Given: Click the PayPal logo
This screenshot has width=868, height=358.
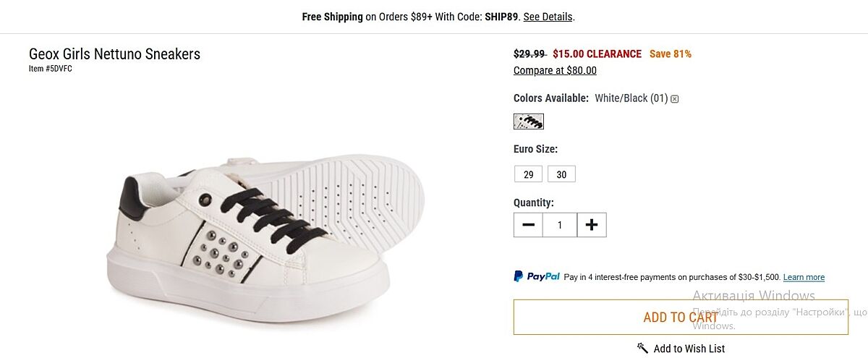Looking at the screenshot, I should 537,276.
